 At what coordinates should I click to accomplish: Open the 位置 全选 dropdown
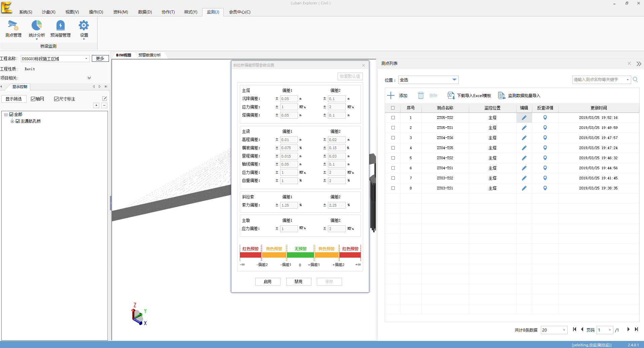pos(454,80)
